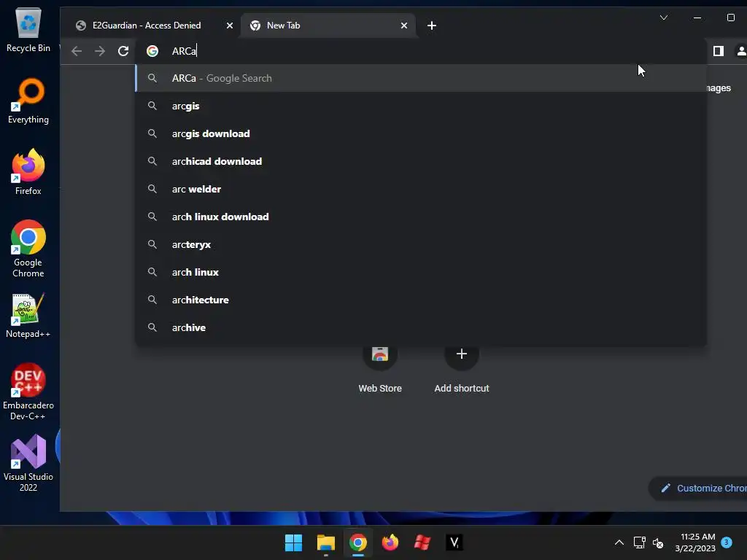
Task: Choose the 'archive' suggestion
Action: click(421, 327)
